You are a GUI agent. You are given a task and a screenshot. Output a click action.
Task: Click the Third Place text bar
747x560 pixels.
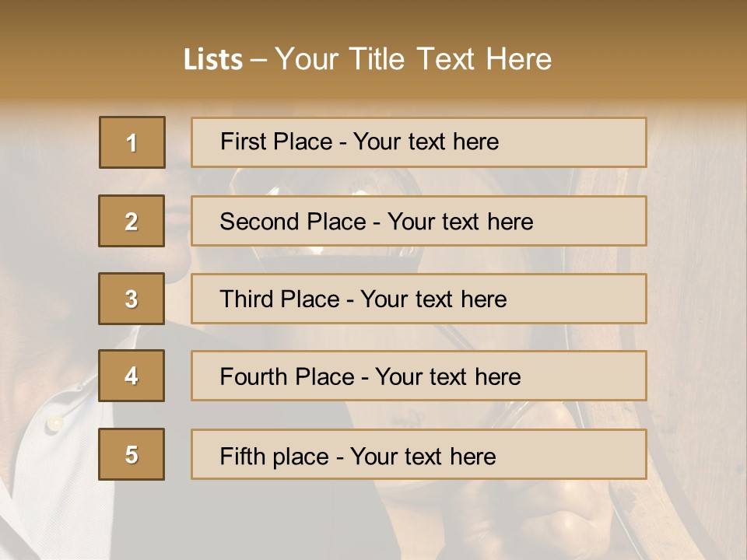pos(419,299)
